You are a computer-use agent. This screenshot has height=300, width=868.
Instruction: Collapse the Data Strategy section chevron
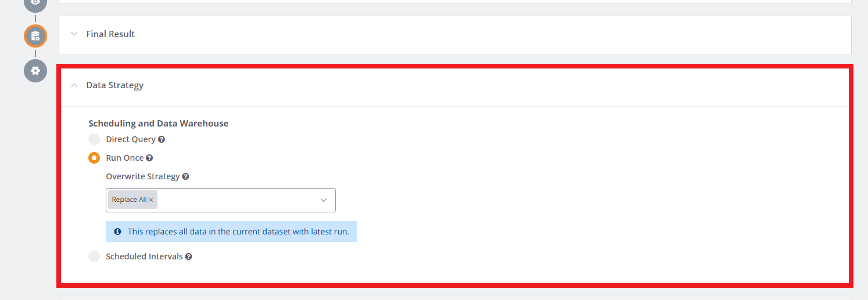[74, 85]
